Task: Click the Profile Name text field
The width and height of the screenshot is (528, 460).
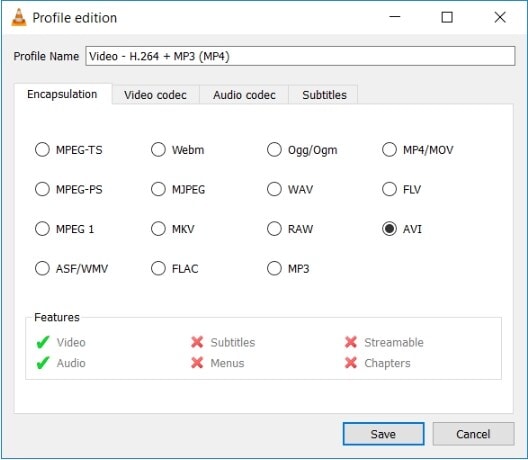Action: [x=300, y=56]
